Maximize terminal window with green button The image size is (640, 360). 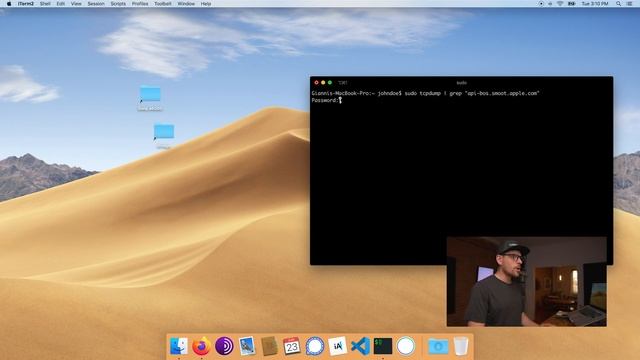(x=330, y=82)
